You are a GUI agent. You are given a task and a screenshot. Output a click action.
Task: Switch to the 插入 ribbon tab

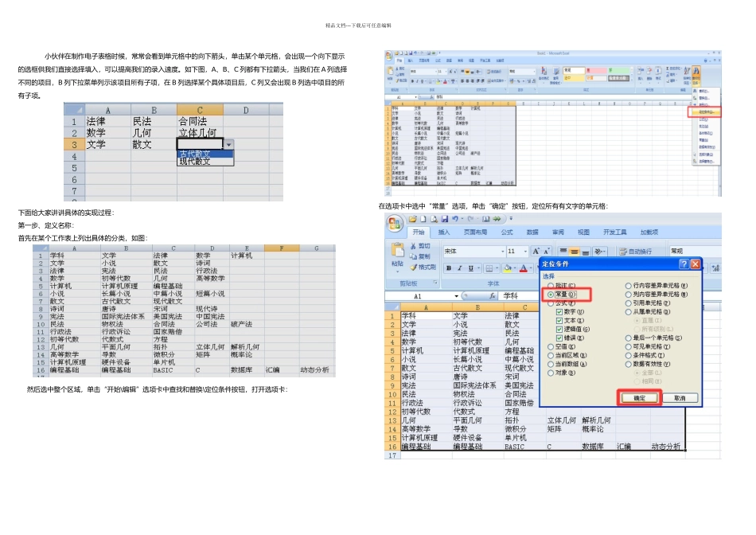tap(443, 232)
